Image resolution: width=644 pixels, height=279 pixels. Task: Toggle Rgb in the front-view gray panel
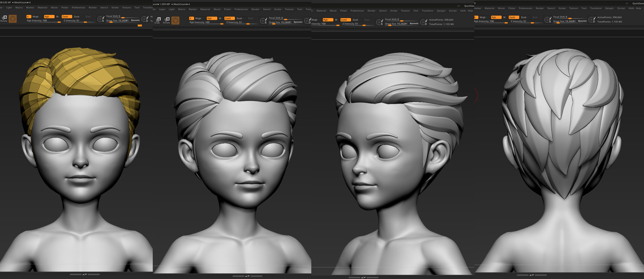212,18
